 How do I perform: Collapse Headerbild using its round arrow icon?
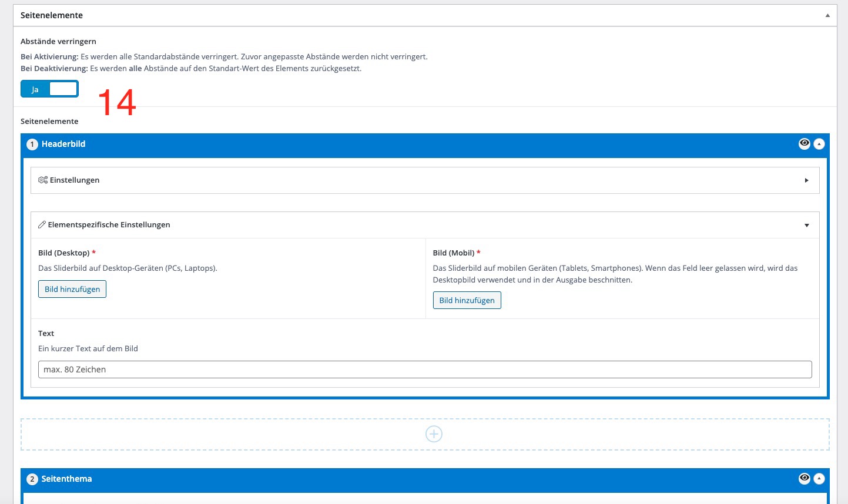[819, 144]
